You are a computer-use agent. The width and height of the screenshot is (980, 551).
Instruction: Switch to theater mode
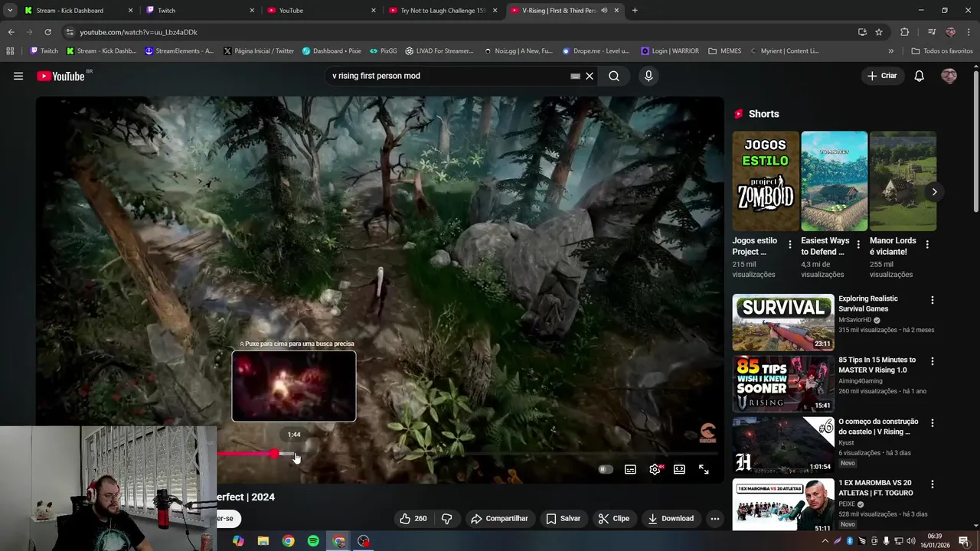pyautogui.click(x=679, y=469)
